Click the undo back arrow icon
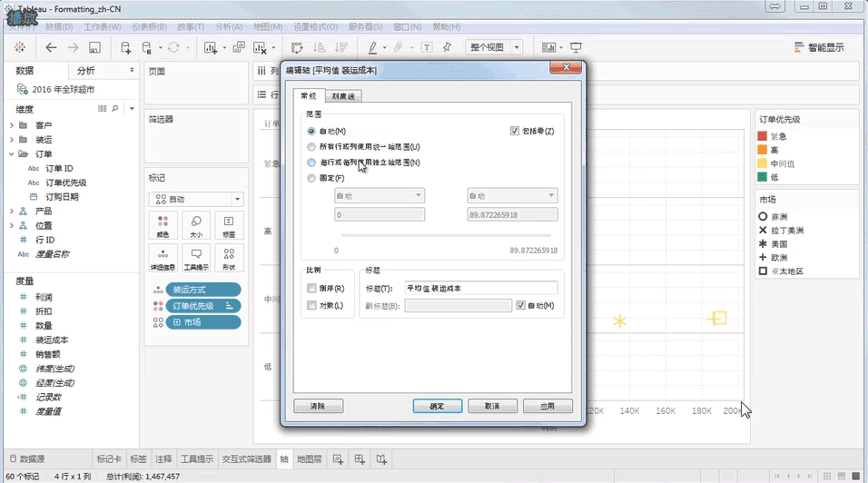The image size is (868, 483). pyautogui.click(x=51, y=47)
